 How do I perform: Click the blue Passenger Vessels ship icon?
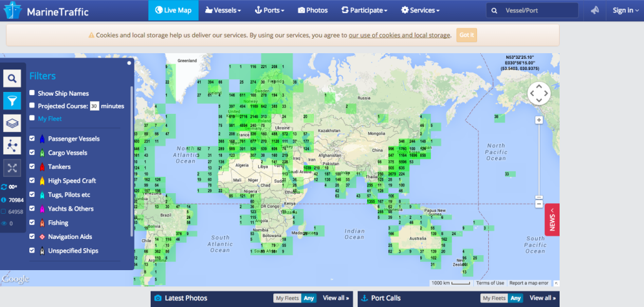42,139
